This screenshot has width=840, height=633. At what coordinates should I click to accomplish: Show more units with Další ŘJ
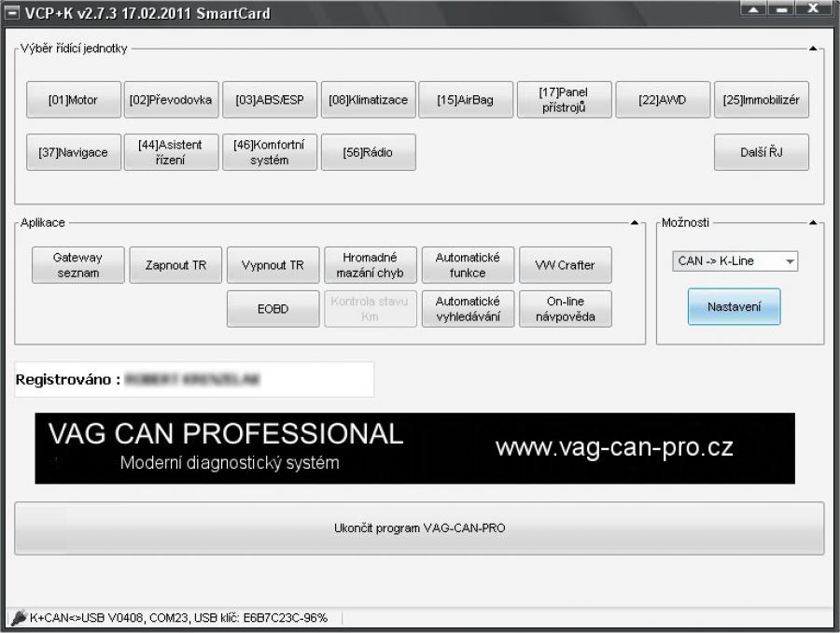tap(762, 152)
